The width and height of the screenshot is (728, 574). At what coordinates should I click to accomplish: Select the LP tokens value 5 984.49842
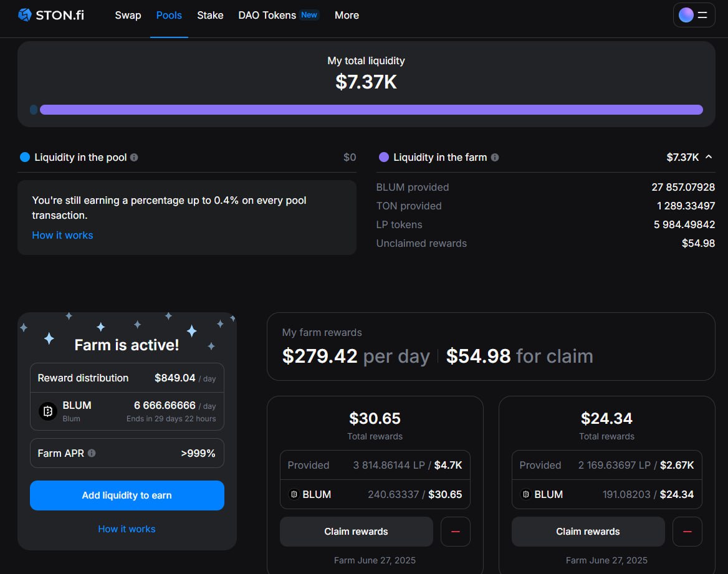click(x=684, y=225)
